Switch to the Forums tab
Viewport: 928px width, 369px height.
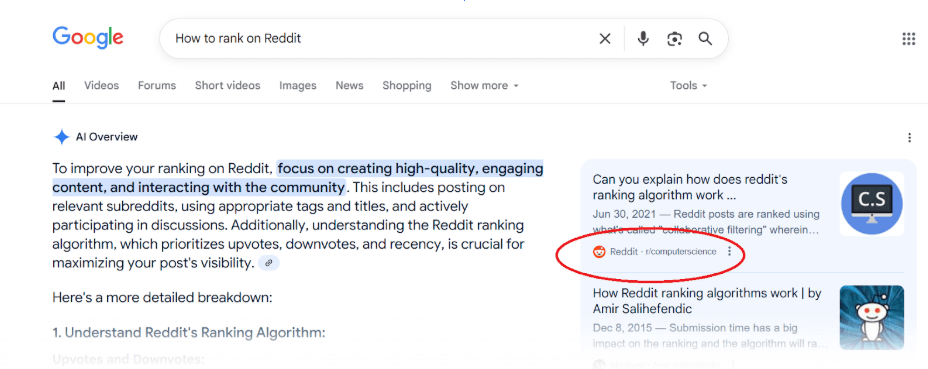pyautogui.click(x=157, y=86)
